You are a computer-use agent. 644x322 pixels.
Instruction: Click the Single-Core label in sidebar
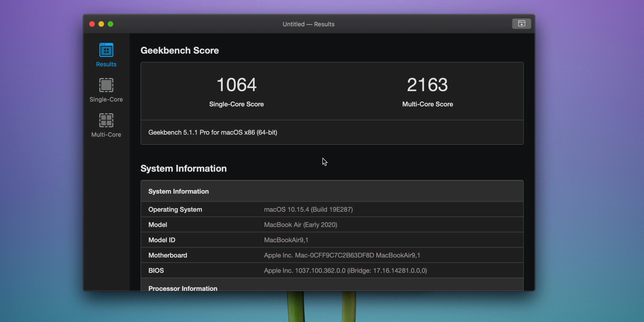[x=106, y=99]
